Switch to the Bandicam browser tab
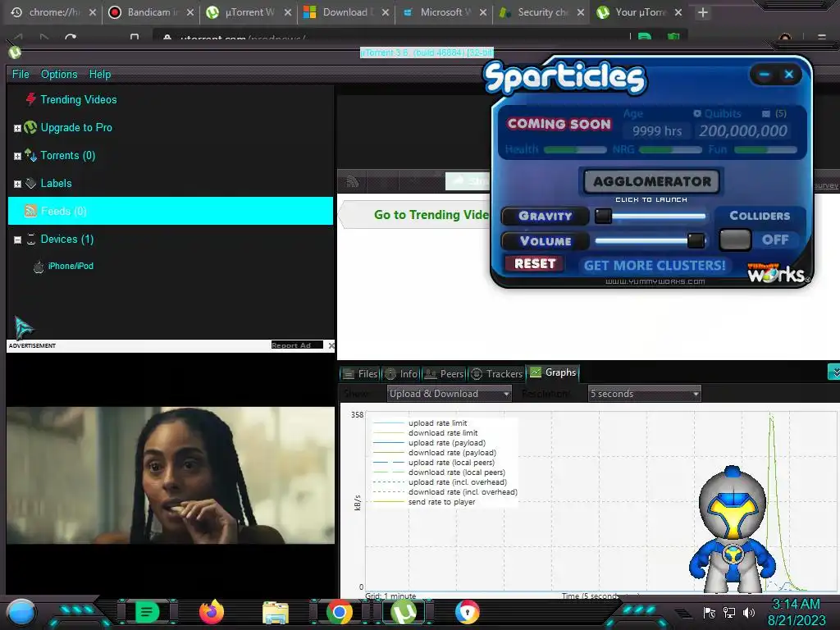The width and height of the screenshot is (840, 630). (151, 12)
